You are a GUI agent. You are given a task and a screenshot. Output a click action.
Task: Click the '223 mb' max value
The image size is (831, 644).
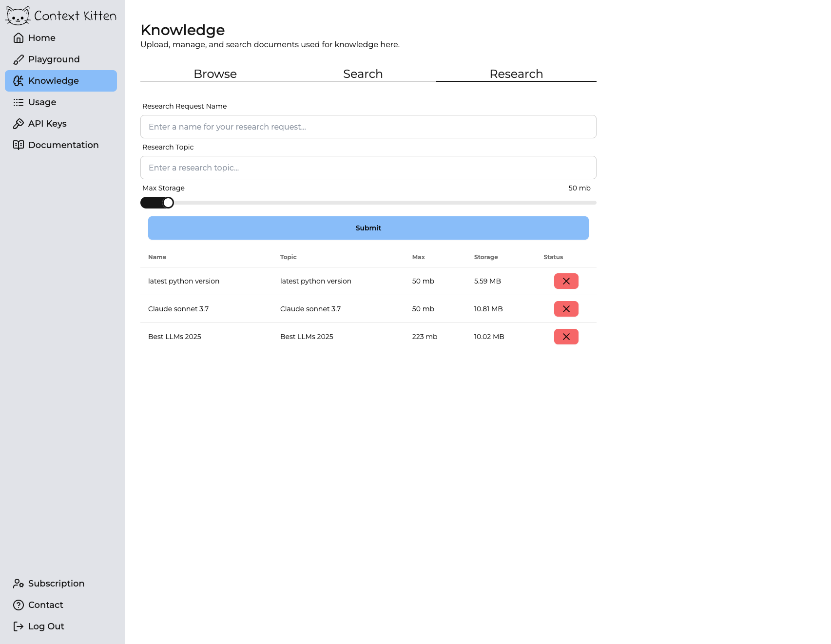click(425, 337)
